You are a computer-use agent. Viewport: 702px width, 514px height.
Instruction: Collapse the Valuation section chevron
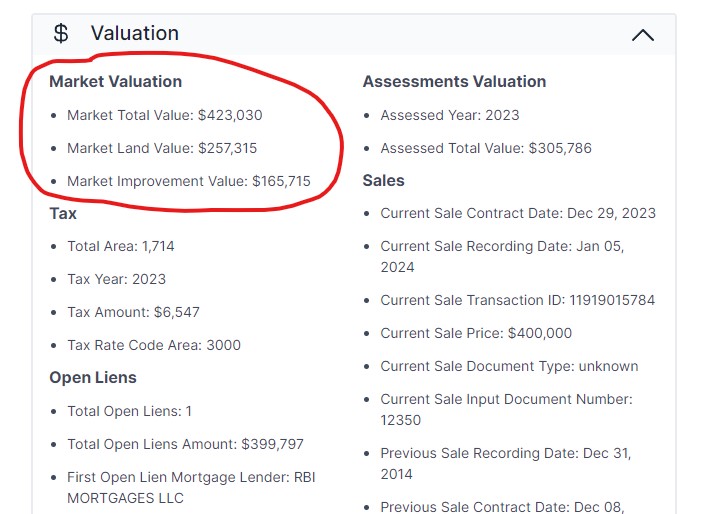pos(643,35)
